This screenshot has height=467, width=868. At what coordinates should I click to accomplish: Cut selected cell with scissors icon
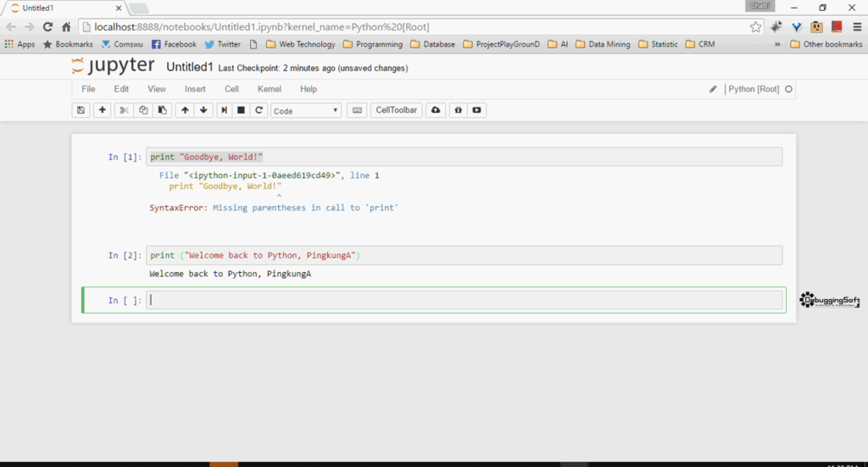(124, 110)
